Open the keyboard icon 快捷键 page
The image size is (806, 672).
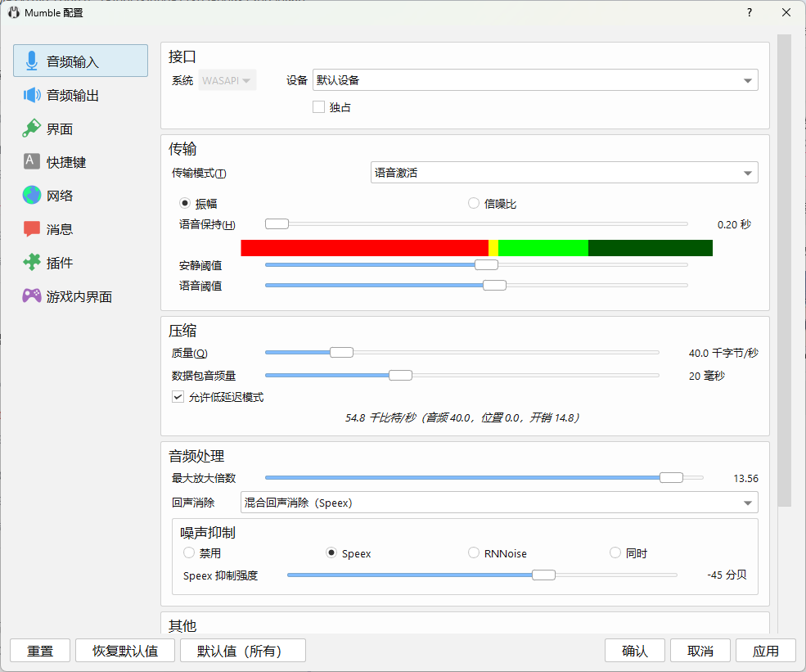pyautogui.click(x=32, y=161)
